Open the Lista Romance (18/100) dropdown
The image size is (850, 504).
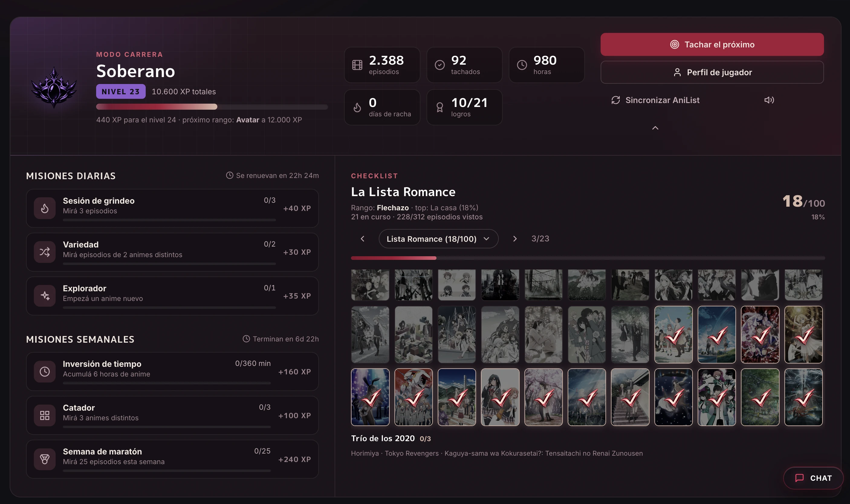pos(438,239)
